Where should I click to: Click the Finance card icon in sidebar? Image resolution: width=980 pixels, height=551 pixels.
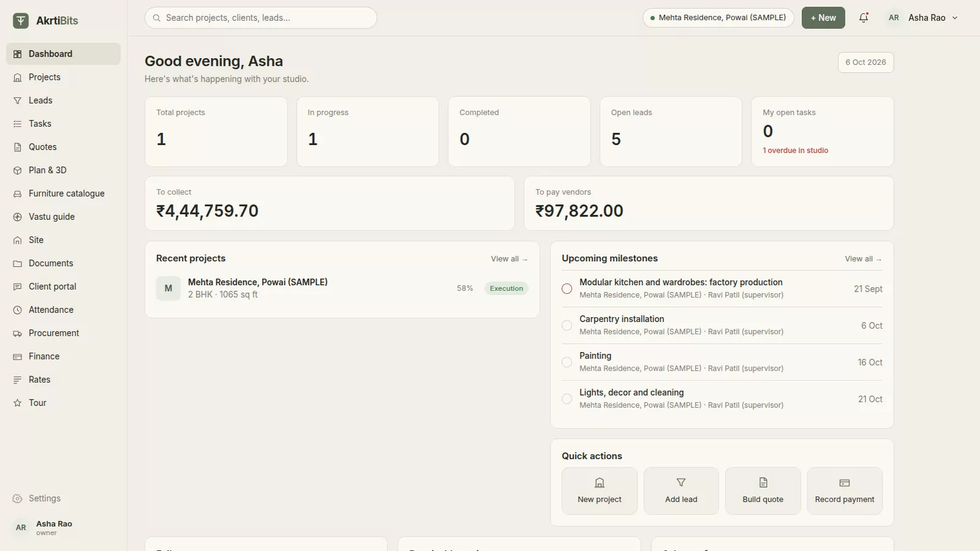pos(18,356)
